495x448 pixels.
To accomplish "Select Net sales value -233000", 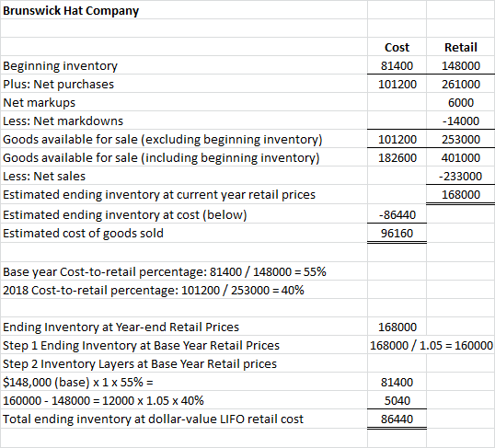I will click(x=460, y=176).
